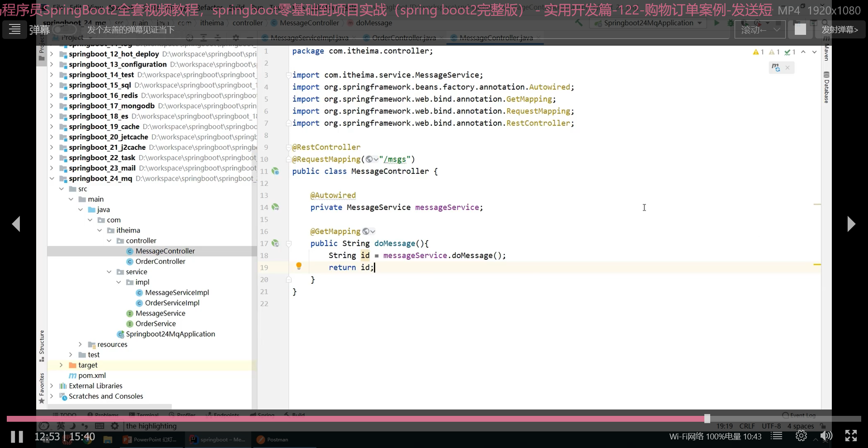
Task: Jump to next highlighted error arrow
Action: click(x=815, y=52)
